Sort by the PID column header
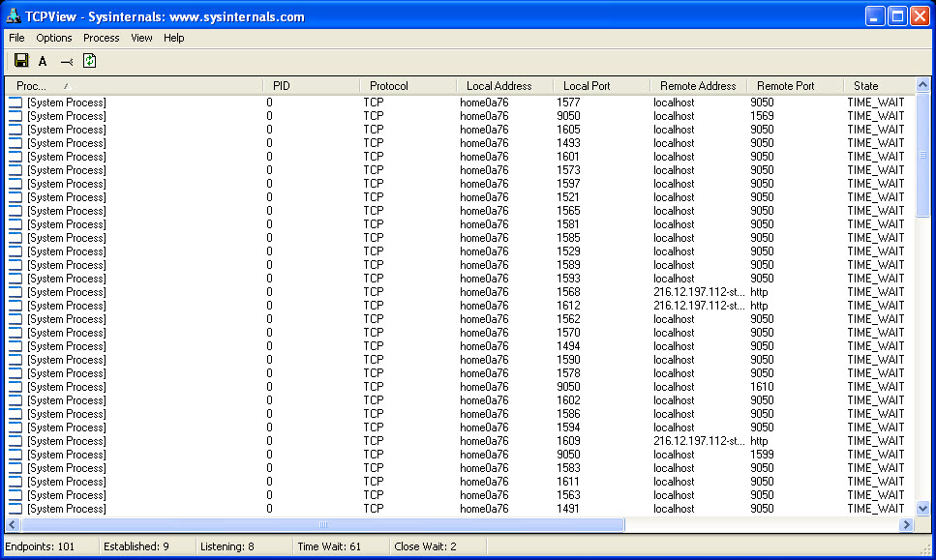The width and height of the screenshot is (936, 560). 311,86
